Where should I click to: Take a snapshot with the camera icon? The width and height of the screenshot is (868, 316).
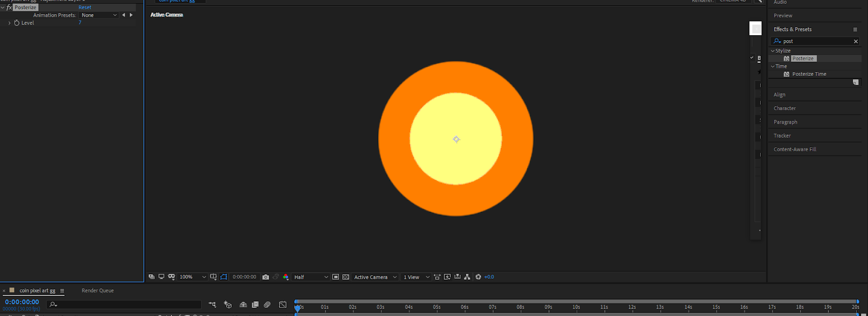(266, 277)
